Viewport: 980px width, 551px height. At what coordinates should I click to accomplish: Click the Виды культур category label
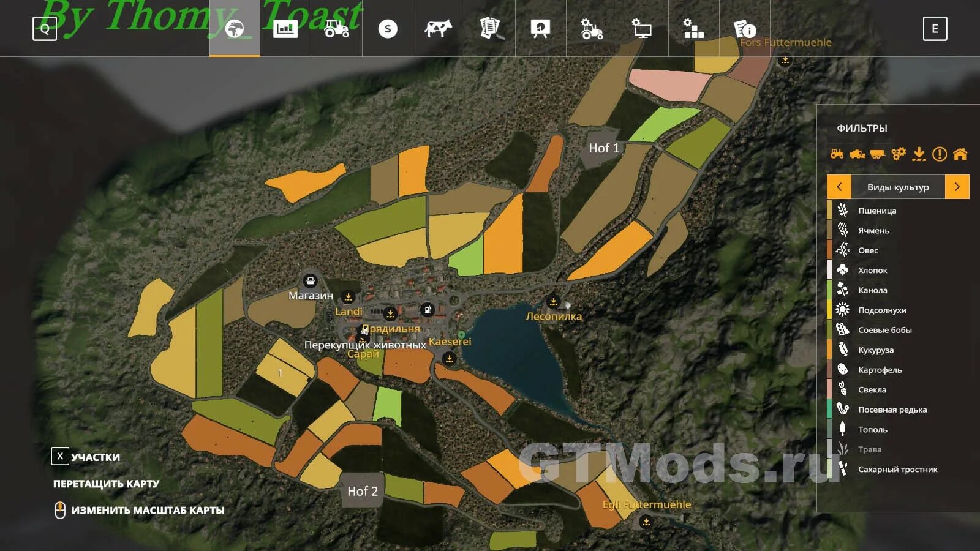[x=898, y=187]
